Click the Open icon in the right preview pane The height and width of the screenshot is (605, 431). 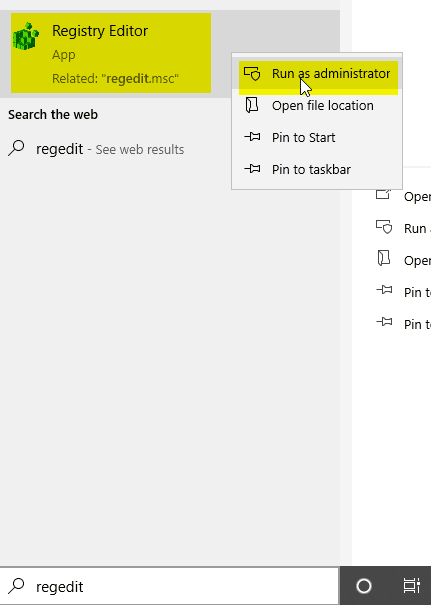click(x=384, y=194)
